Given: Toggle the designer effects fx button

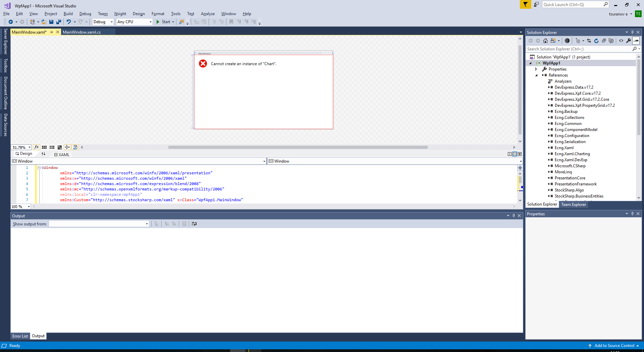Looking at the screenshot, I should [37, 147].
